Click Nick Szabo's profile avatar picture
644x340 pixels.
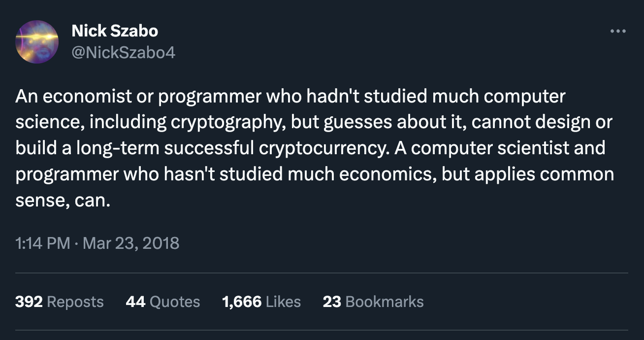[x=37, y=42]
